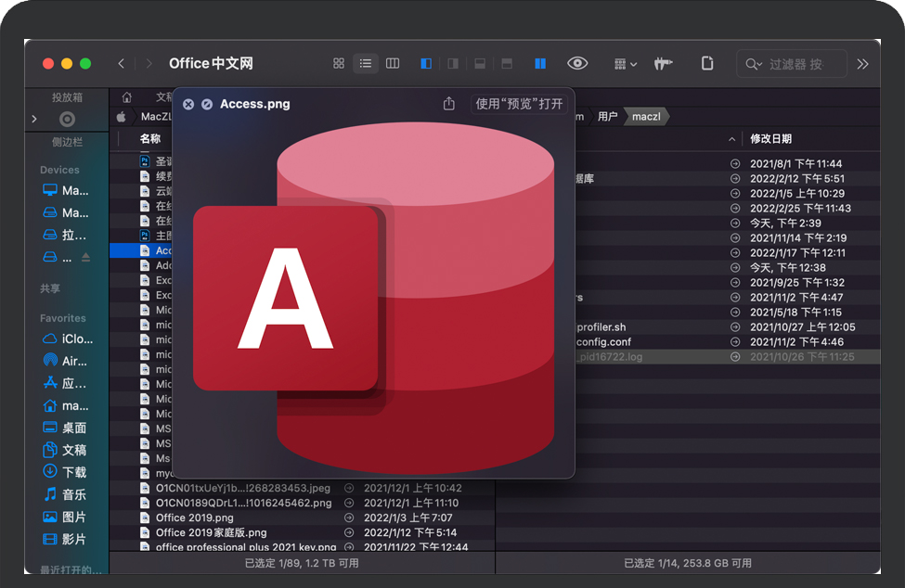This screenshot has height=588, width=905.
Task: Sort by the 修改日期 column header
Action: click(x=770, y=139)
